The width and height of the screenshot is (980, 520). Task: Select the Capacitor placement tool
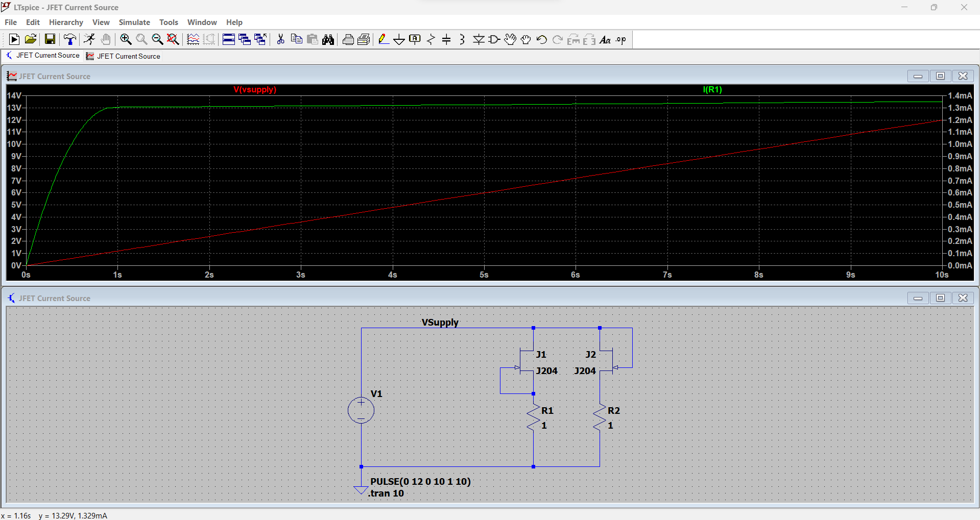[x=446, y=39]
